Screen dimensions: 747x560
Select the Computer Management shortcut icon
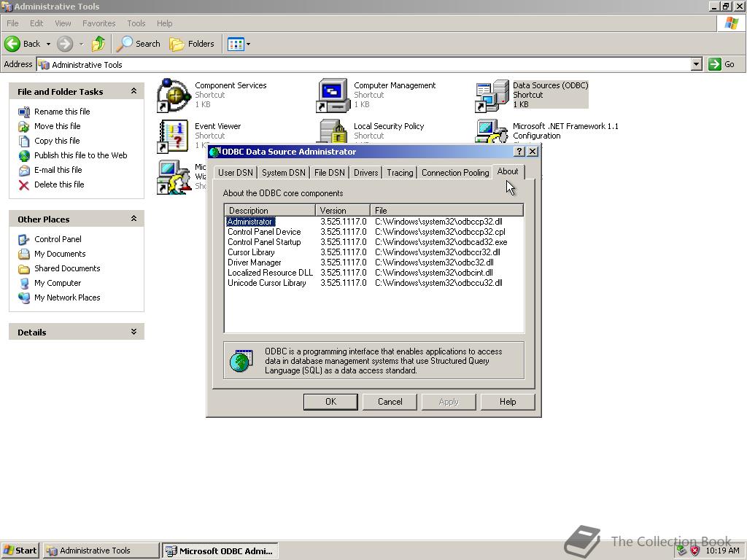tap(333, 96)
